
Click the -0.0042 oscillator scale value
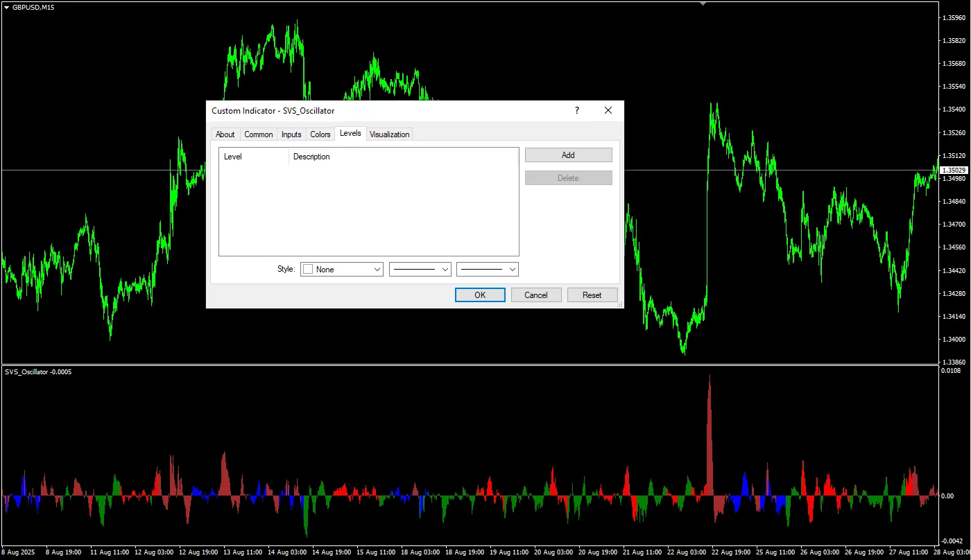[951, 541]
